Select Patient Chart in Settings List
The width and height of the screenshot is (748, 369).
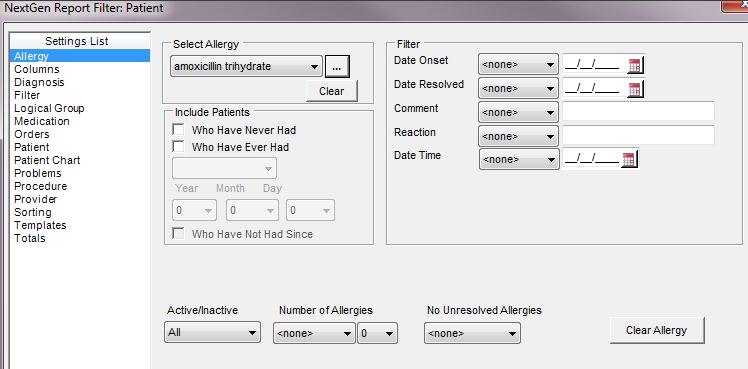47,160
